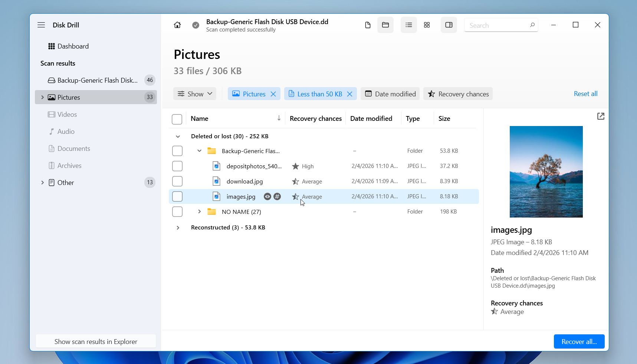Open Recovery chances filter
The width and height of the screenshot is (637, 364).
458,94
